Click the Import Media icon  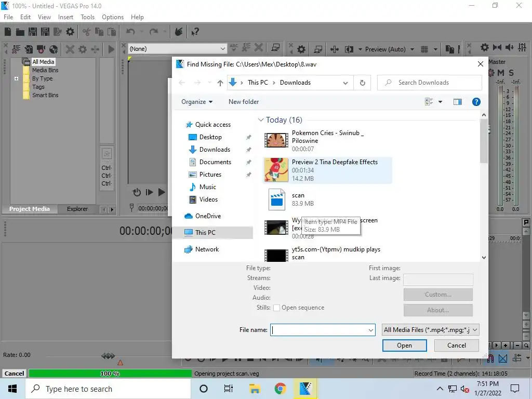[29, 49]
